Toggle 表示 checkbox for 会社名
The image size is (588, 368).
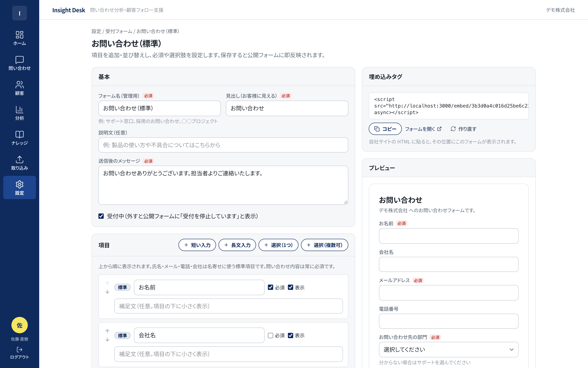coord(290,335)
